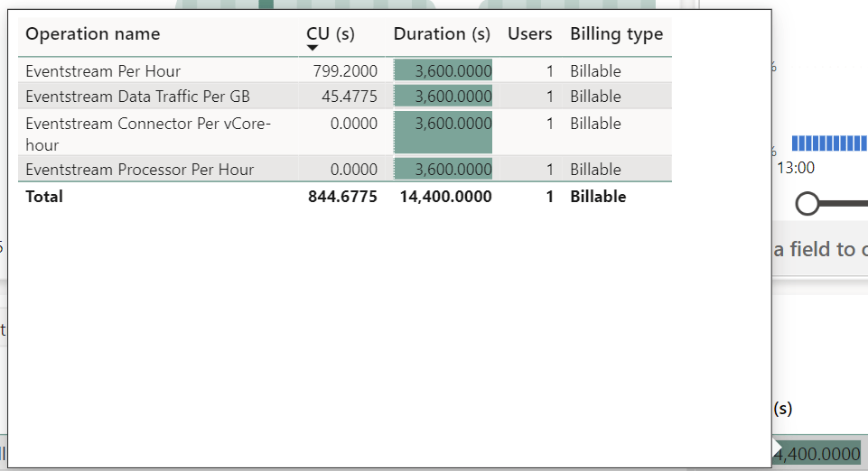Click the Duration (s) column header
868x471 pixels.
442,34
